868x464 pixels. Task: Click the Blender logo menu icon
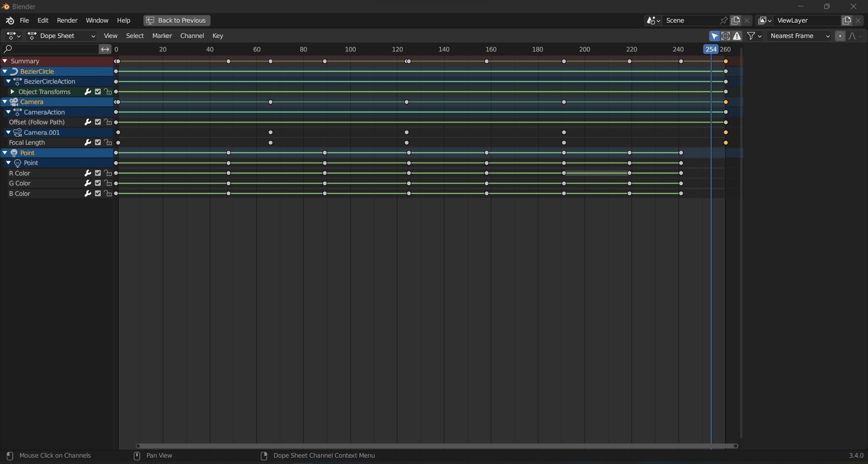coord(10,21)
